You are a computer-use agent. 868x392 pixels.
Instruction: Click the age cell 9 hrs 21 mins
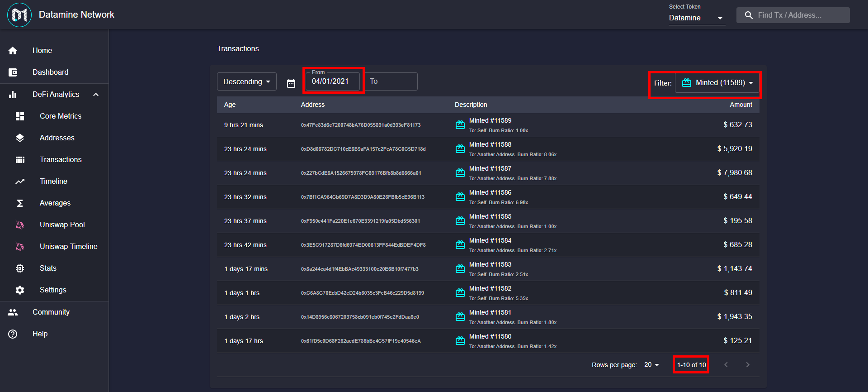pyautogui.click(x=244, y=125)
